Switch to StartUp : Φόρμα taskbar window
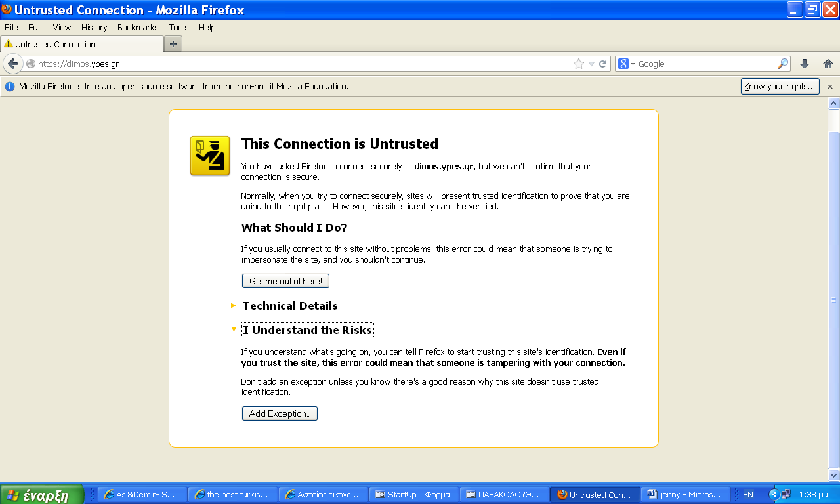Viewport: 840px width, 504px height. (x=413, y=495)
